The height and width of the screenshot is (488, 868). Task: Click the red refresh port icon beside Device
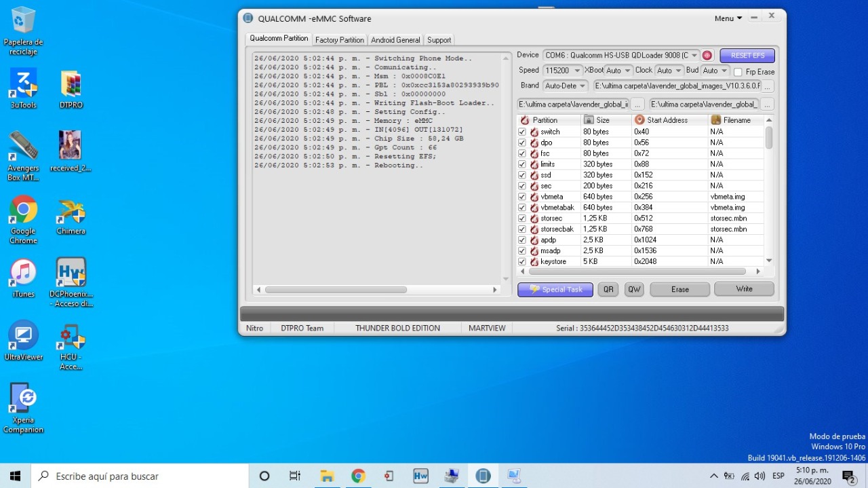coord(707,55)
